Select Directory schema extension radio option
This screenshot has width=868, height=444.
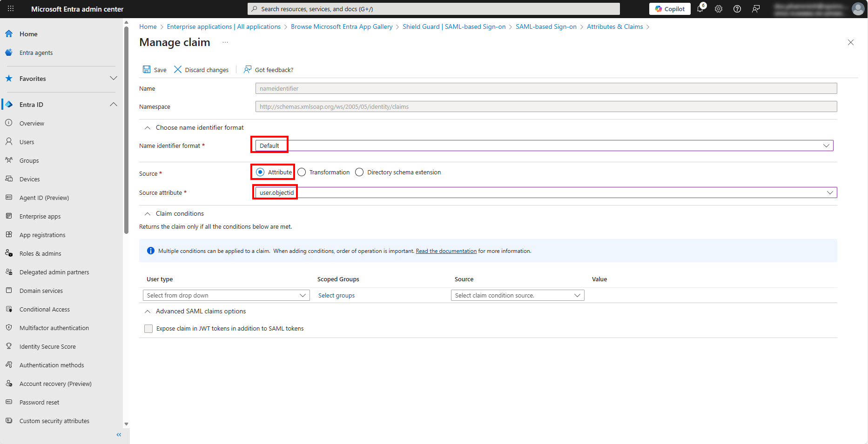pyautogui.click(x=359, y=172)
